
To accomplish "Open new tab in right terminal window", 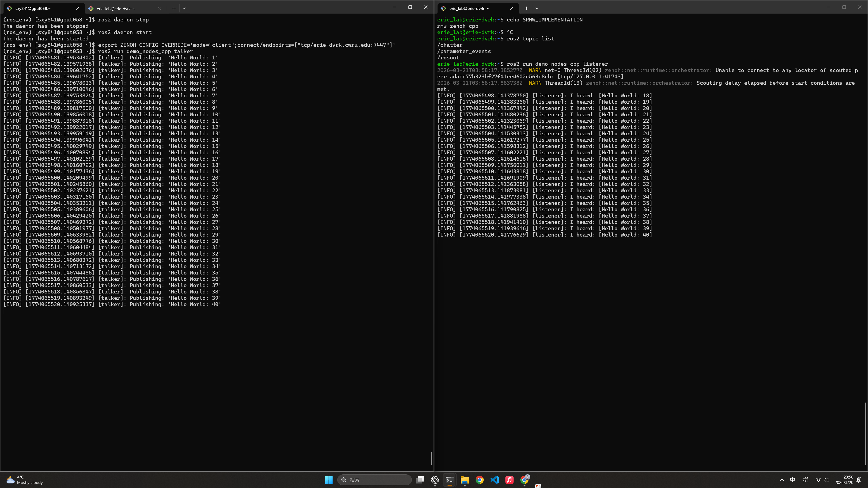I will (526, 8).
